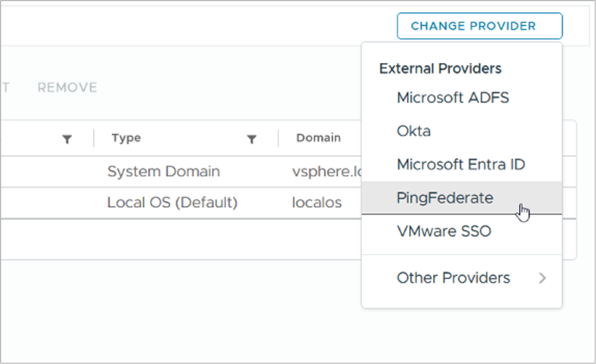The image size is (596, 364).
Task: Expand the arrow beside Other Providers
Action: coord(542,278)
